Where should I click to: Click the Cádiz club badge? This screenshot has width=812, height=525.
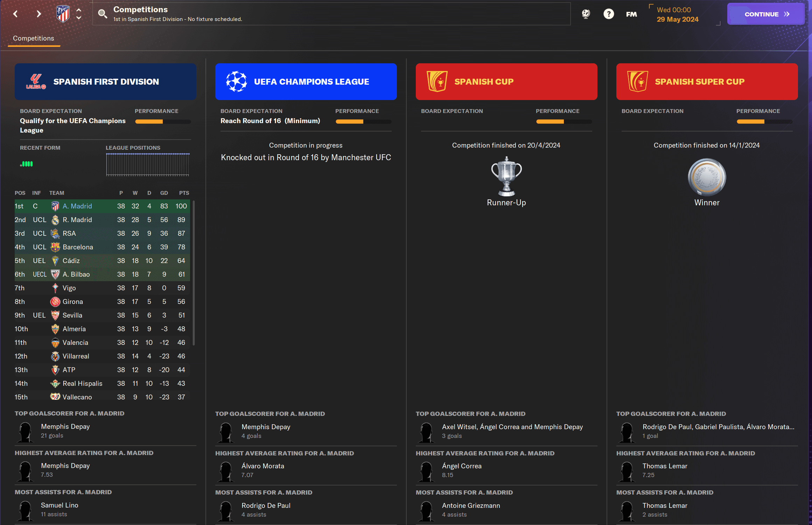point(55,261)
